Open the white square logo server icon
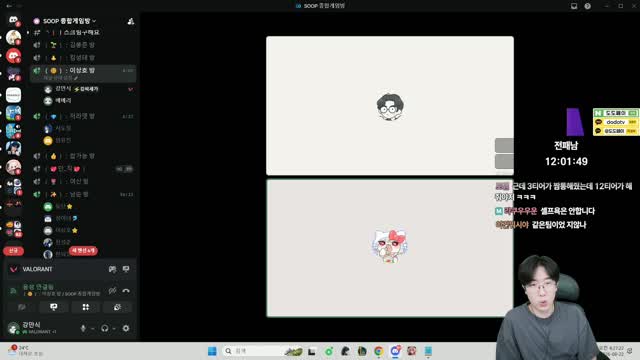Image resolution: width=640 pixels, height=360 pixels. pyautogui.click(x=13, y=95)
